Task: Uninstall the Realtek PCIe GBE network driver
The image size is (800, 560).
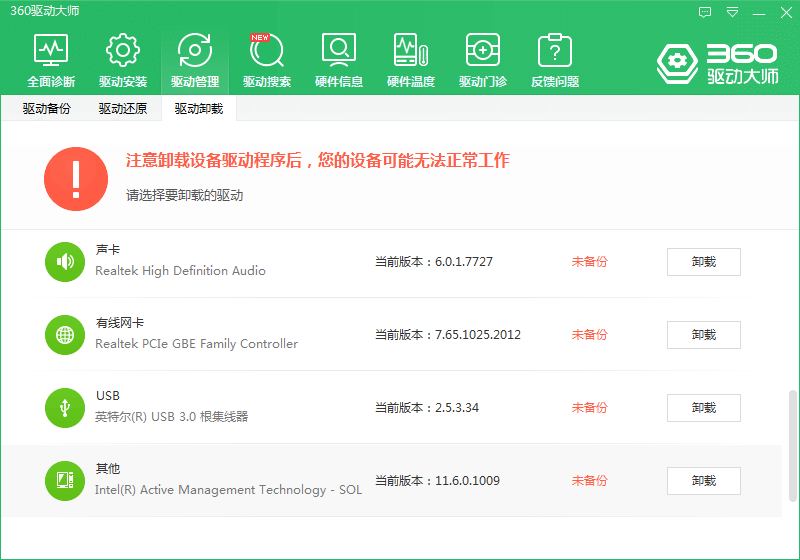Action: 703,335
